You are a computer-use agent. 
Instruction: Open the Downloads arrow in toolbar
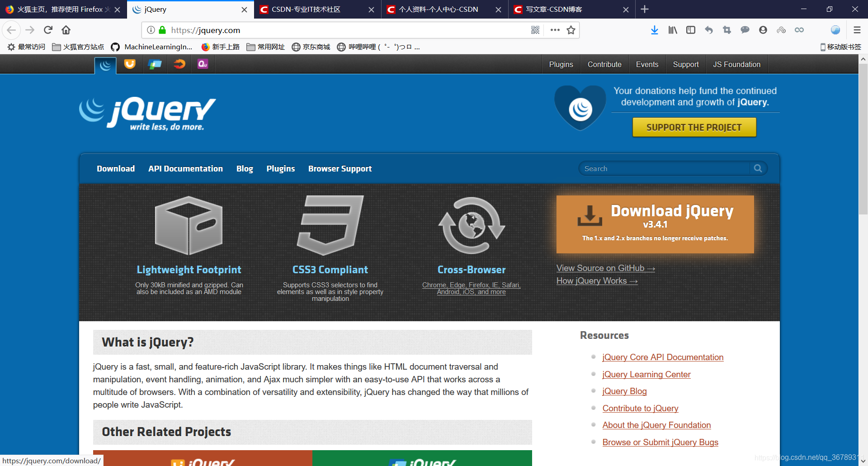654,30
